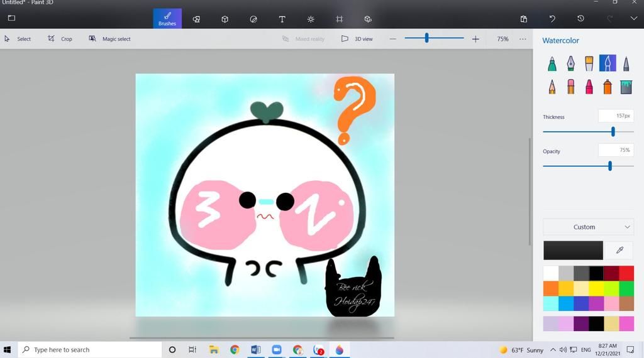This screenshot has width=644, height=358.
Task: Open the Custom material dropdown
Action: coord(588,227)
